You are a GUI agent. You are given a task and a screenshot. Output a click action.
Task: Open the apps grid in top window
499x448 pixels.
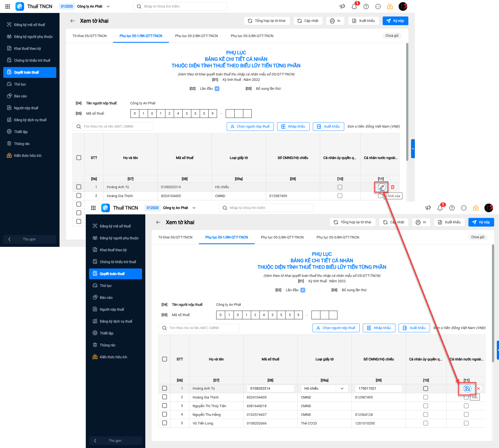tap(8, 6)
